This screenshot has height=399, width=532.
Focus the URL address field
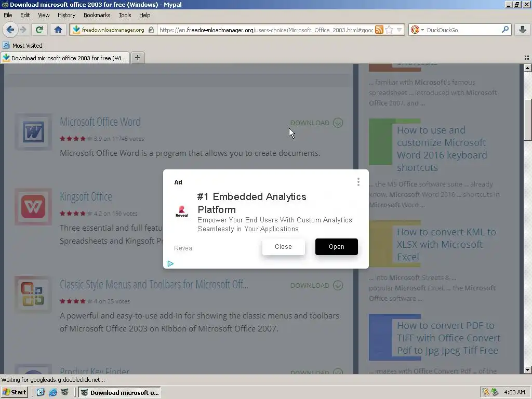(x=266, y=30)
